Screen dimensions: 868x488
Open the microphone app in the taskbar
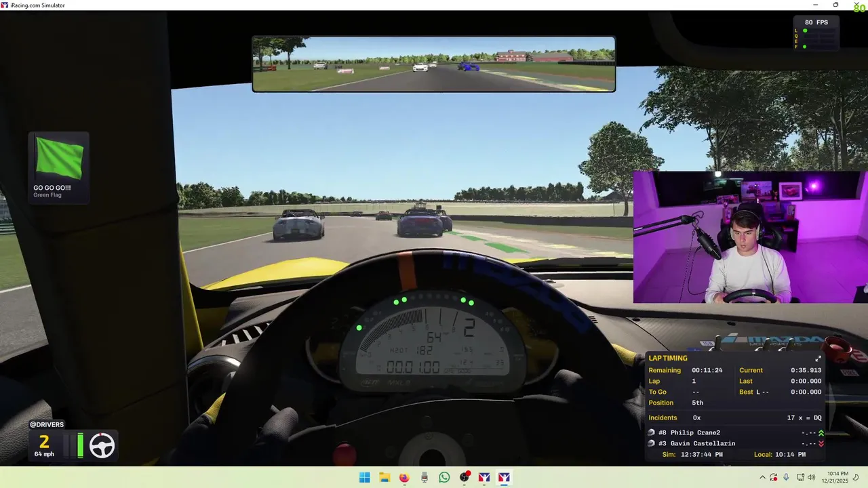pyautogui.click(x=425, y=477)
